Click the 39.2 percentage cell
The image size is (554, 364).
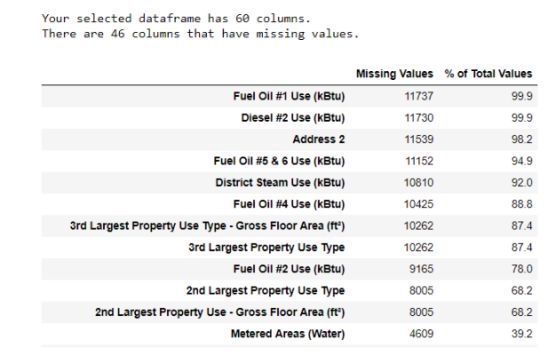[x=521, y=334]
